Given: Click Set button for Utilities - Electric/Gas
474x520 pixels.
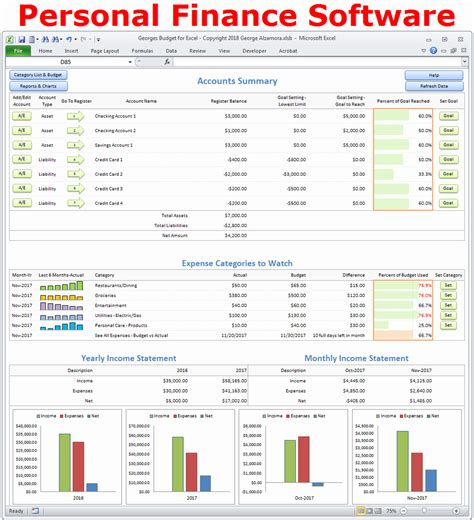Looking at the screenshot, I should coord(448,315).
